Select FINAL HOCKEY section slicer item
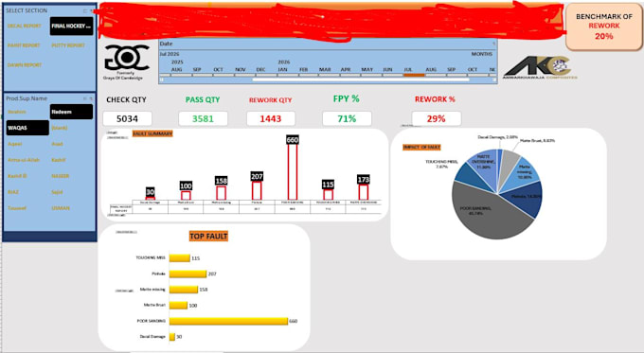Screen dimensions: 644x353 pyautogui.click(x=71, y=26)
